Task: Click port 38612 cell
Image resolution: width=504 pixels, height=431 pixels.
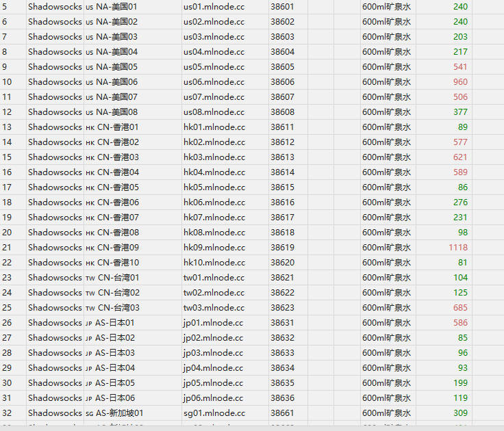Action: tap(282, 142)
